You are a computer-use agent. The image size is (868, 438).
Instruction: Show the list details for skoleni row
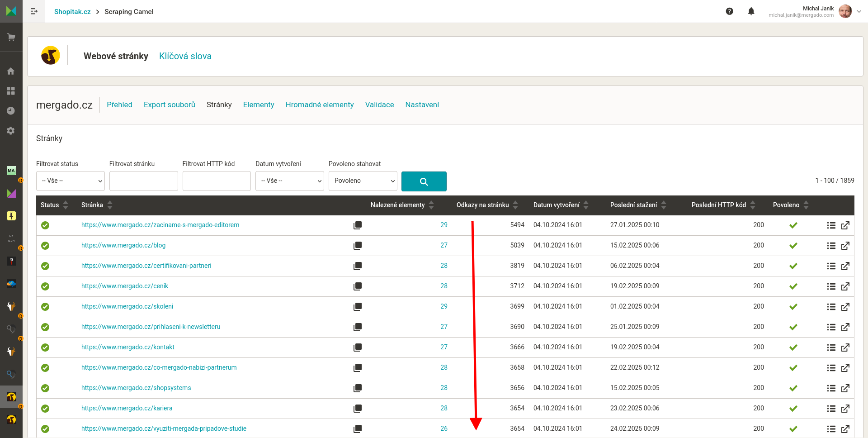(831, 307)
